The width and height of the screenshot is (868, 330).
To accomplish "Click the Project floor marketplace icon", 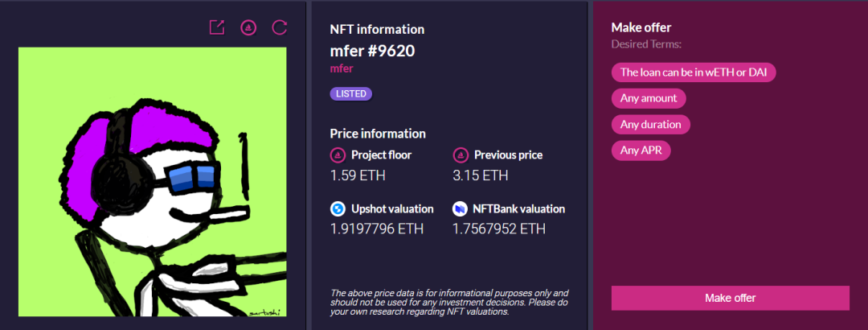I will click(338, 155).
